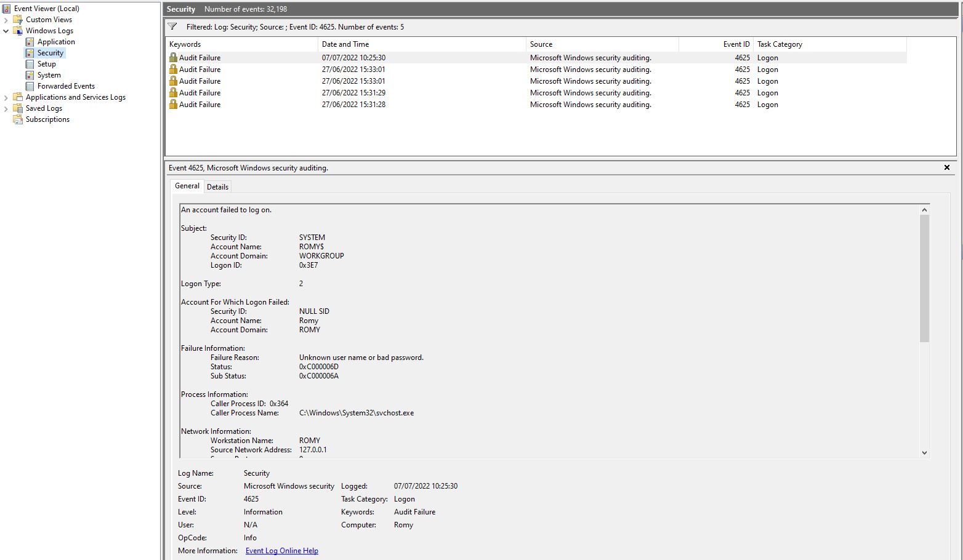The width and height of the screenshot is (963, 560).
Task: Select the Forwarded Events tree item
Action: click(x=66, y=86)
